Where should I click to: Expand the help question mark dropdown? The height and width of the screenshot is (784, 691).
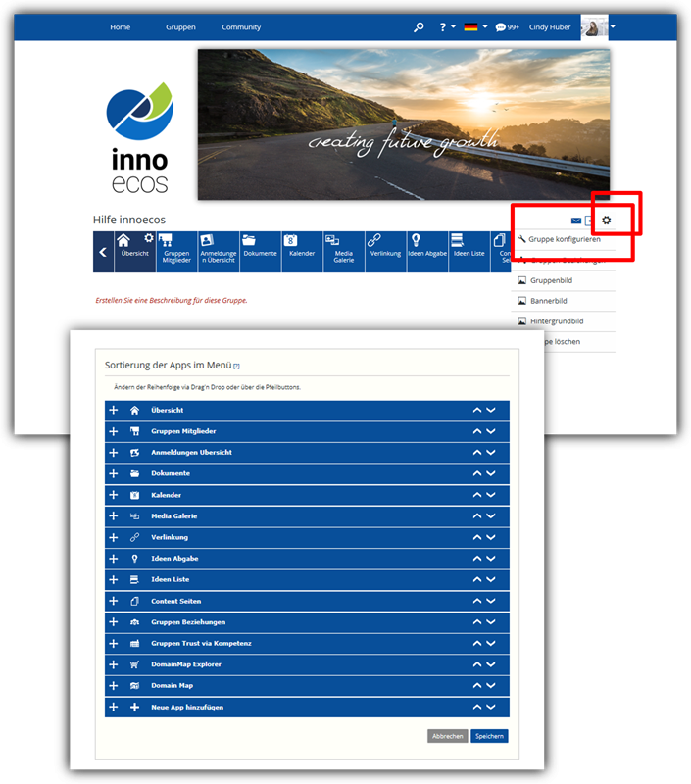(x=446, y=27)
